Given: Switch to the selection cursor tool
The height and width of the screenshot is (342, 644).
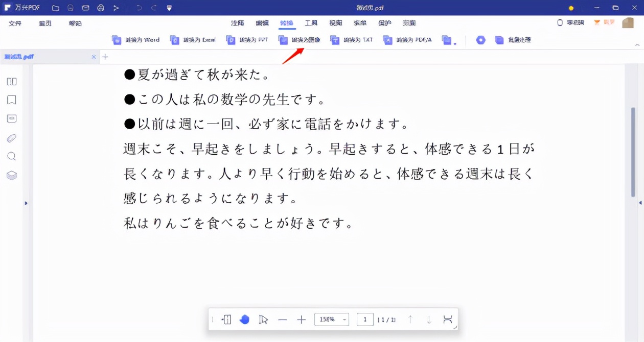Looking at the screenshot, I should tap(263, 320).
